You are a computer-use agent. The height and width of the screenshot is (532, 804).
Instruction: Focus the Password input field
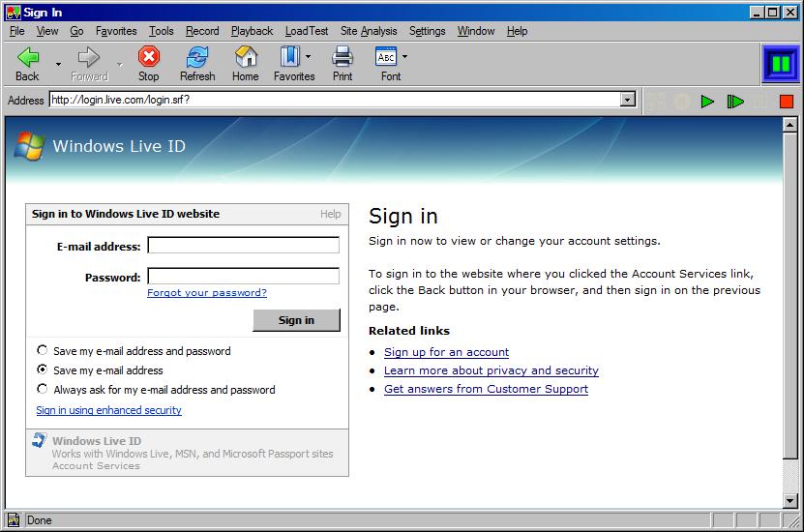coord(244,276)
